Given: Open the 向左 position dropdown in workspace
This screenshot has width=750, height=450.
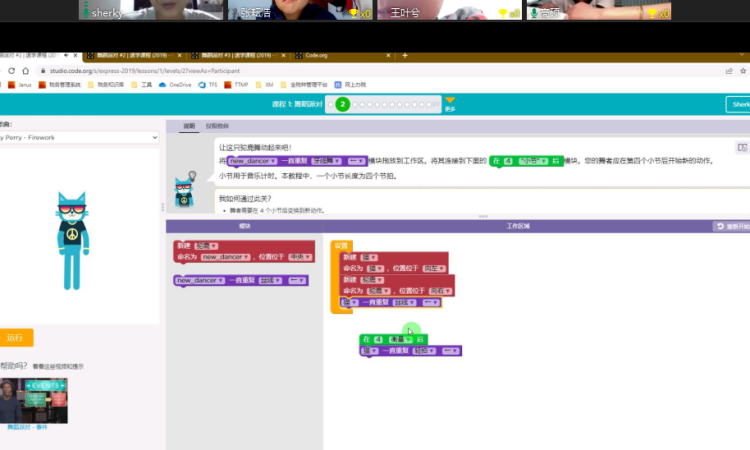Looking at the screenshot, I should point(434,268).
